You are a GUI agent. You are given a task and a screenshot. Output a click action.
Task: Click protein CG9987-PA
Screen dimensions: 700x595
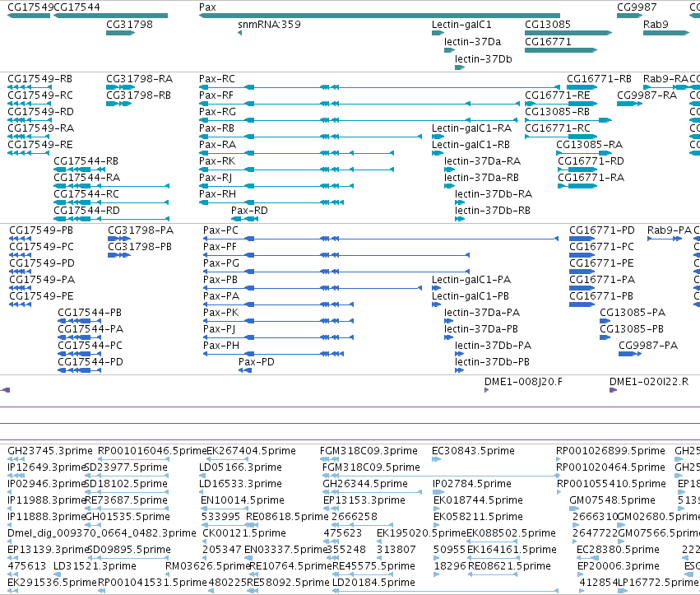pyautogui.click(x=648, y=346)
